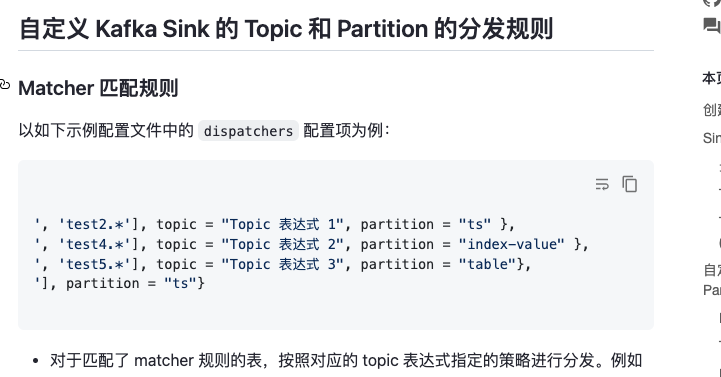Go to 自定义 Partition outline entry
Screen dimensions: 721x377
click(712, 280)
